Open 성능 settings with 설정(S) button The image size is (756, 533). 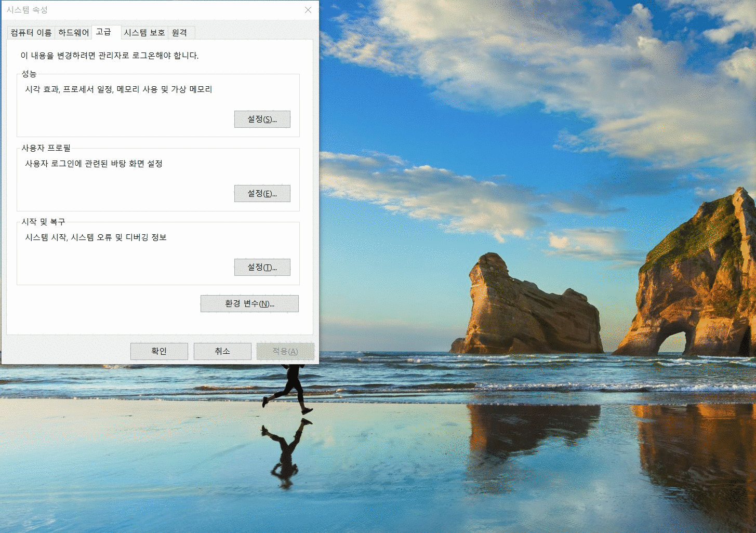click(x=262, y=119)
